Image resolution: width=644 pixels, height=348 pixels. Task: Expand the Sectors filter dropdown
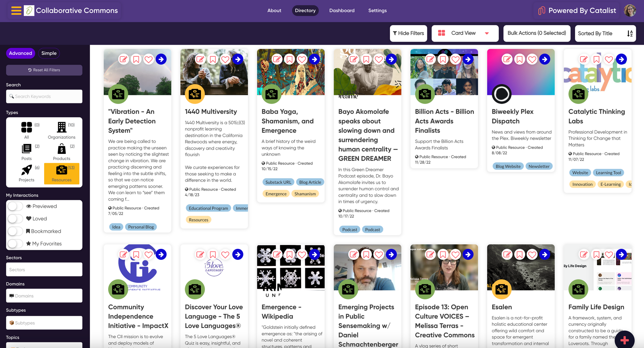44,269
